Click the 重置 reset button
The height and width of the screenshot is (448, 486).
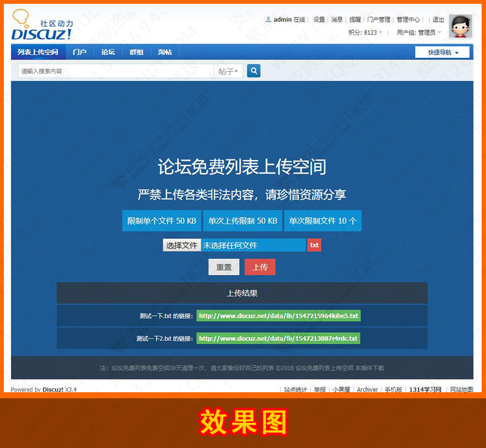click(223, 267)
